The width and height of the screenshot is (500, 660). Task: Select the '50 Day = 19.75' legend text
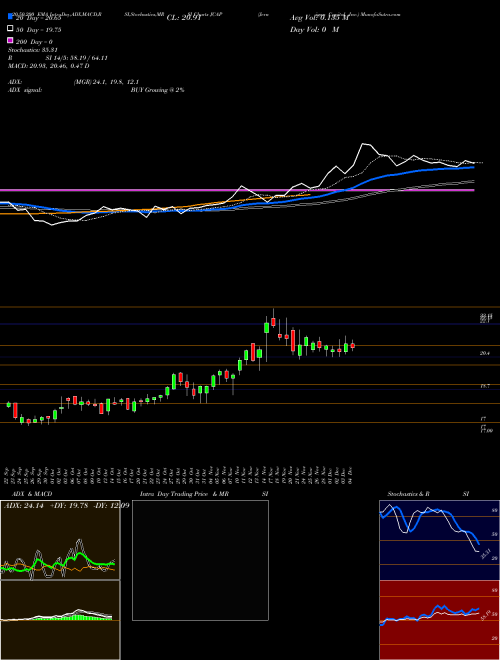[x=39, y=29]
